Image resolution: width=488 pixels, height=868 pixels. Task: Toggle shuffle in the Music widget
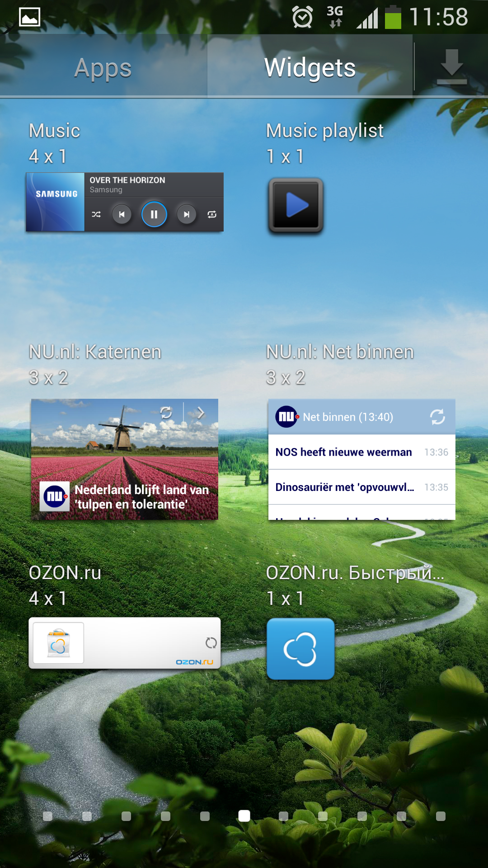pyautogui.click(x=96, y=214)
